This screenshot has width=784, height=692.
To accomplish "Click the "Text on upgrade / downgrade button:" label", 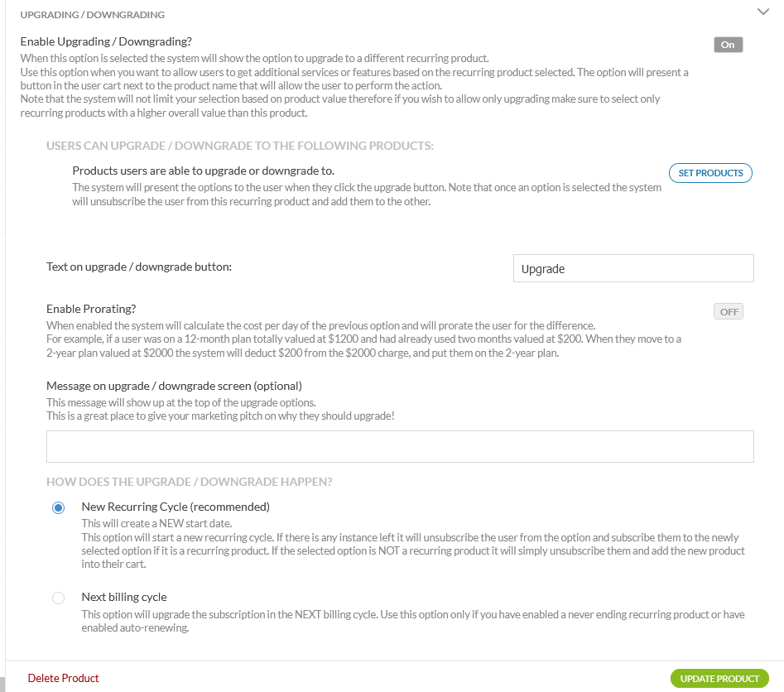I will (x=139, y=267).
